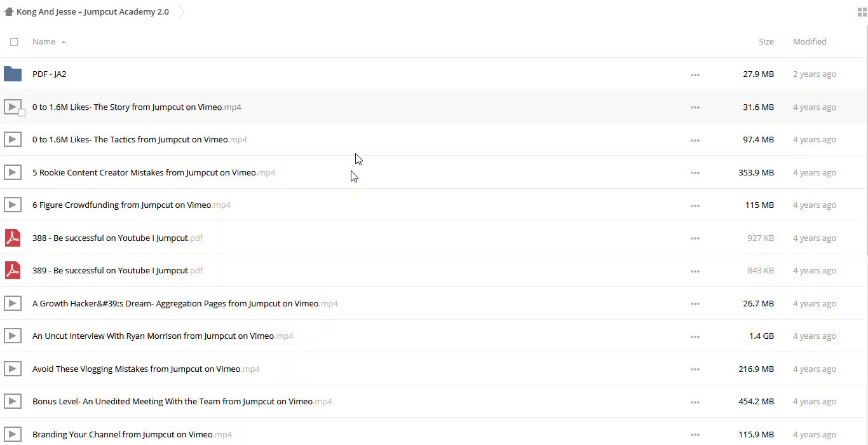The height and width of the screenshot is (445, 868).
Task: Open more options for The Tactics video
Action: 695,140
